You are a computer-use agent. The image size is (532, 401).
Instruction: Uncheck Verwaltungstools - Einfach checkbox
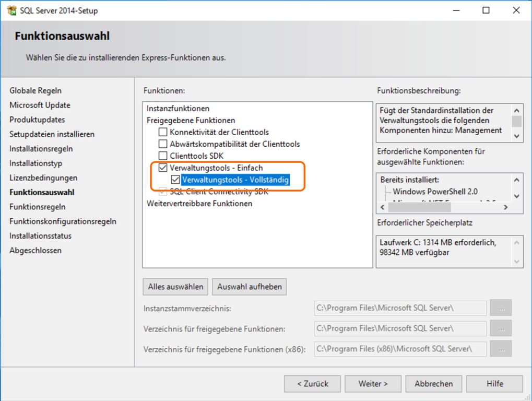pos(163,168)
